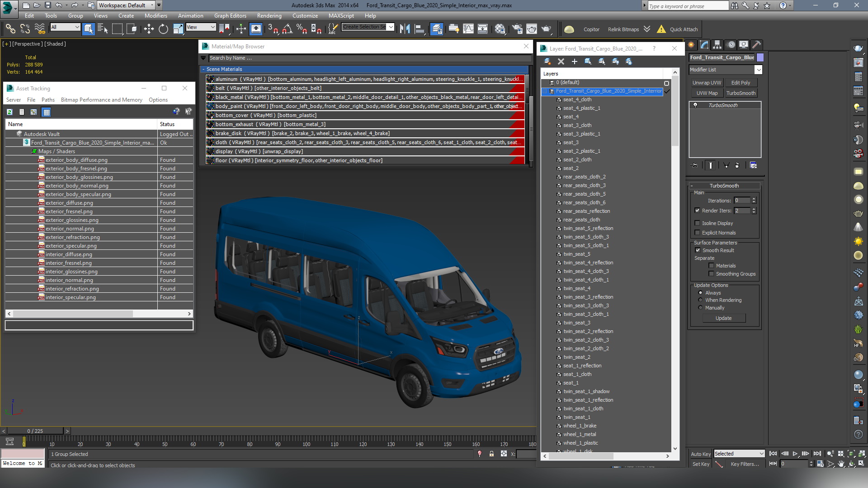This screenshot has width=868, height=488.
Task: Collapse the Scene Materials group
Action: pos(203,69)
